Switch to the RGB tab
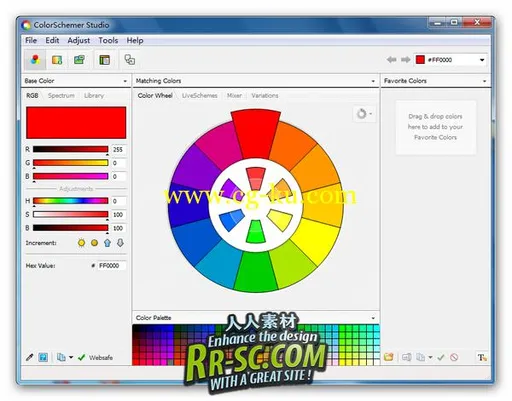The width and height of the screenshot is (512, 401). [32, 96]
